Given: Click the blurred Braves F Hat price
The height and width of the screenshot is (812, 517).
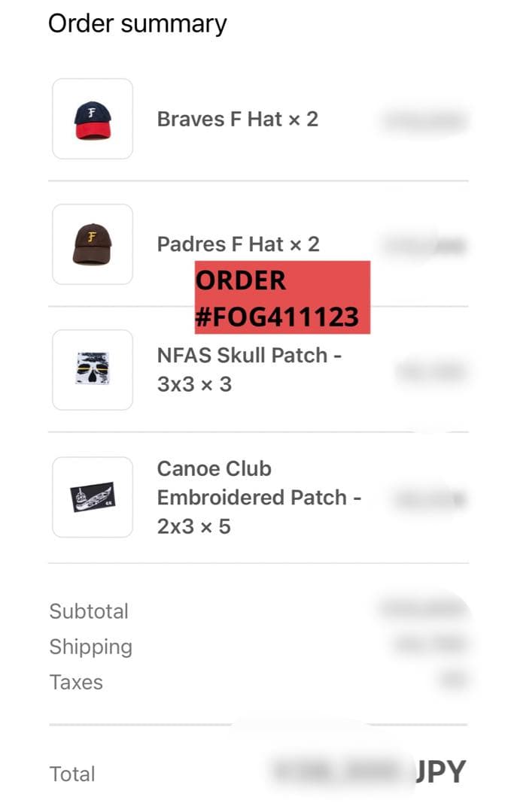Looking at the screenshot, I should [x=424, y=120].
